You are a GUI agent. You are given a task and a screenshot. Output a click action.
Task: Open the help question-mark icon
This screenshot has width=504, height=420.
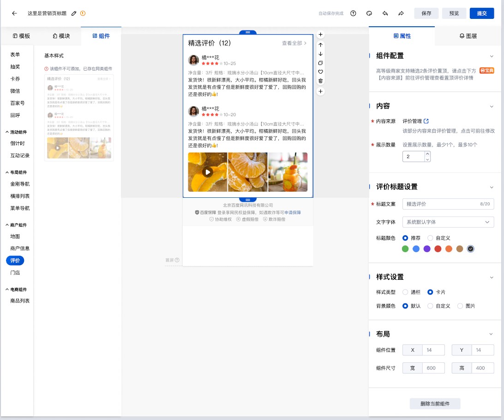353,13
